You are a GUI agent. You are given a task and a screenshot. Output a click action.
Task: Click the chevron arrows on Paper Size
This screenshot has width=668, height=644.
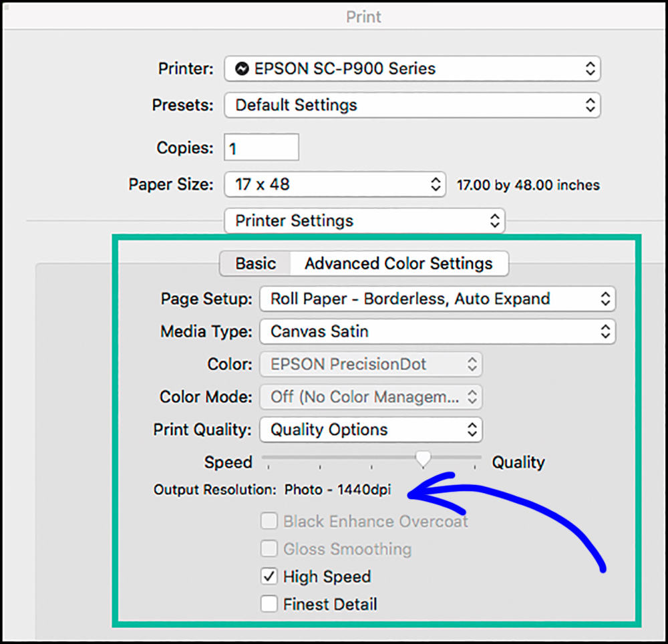click(x=435, y=184)
